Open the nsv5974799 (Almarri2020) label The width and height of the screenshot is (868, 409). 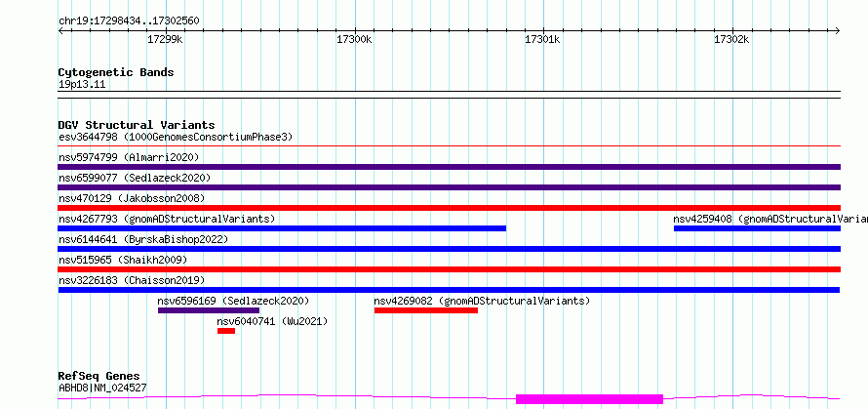click(x=129, y=157)
